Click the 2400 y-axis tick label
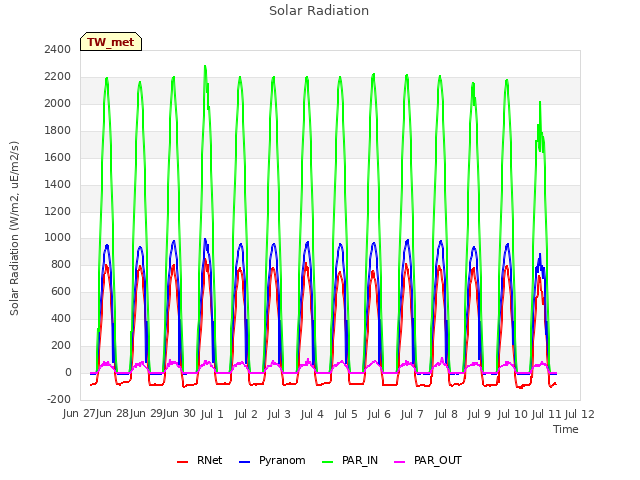Screen dimensions: 640x480 point(58,49)
